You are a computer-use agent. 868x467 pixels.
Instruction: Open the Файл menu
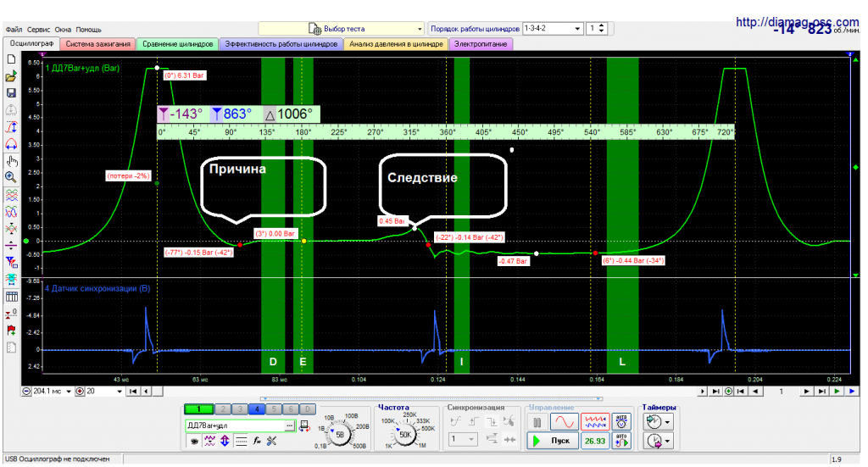click(x=14, y=30)
